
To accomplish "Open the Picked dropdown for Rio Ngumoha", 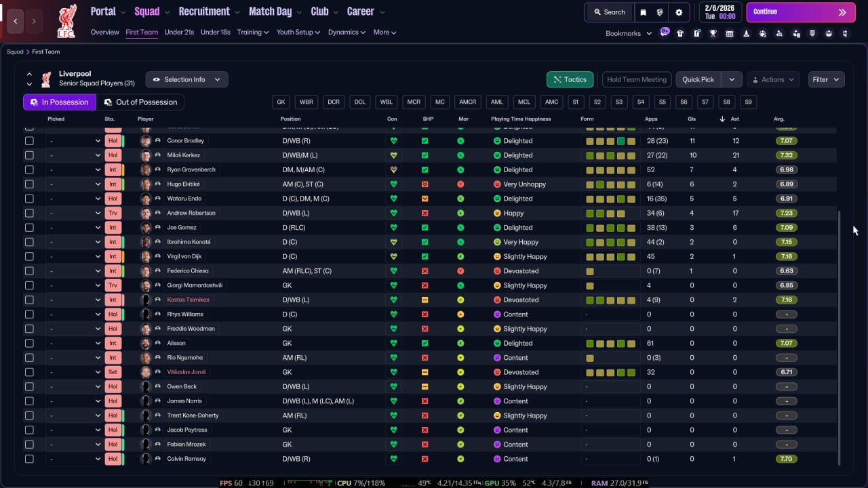I will click(x=74, y=357).
